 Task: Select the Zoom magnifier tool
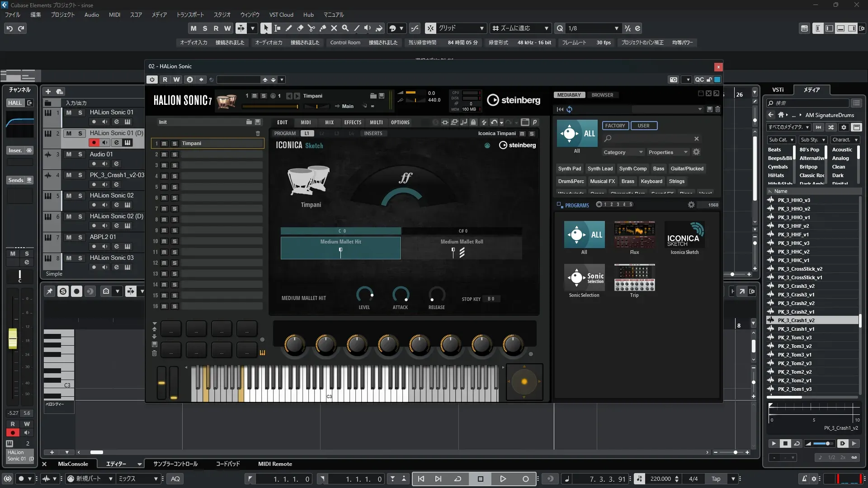click(x=345, y=28)
